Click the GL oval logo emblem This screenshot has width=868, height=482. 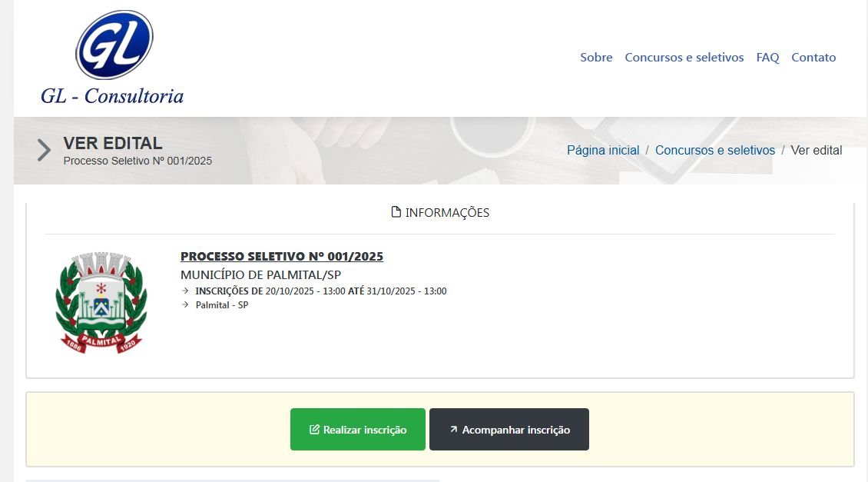coord(114,45)
